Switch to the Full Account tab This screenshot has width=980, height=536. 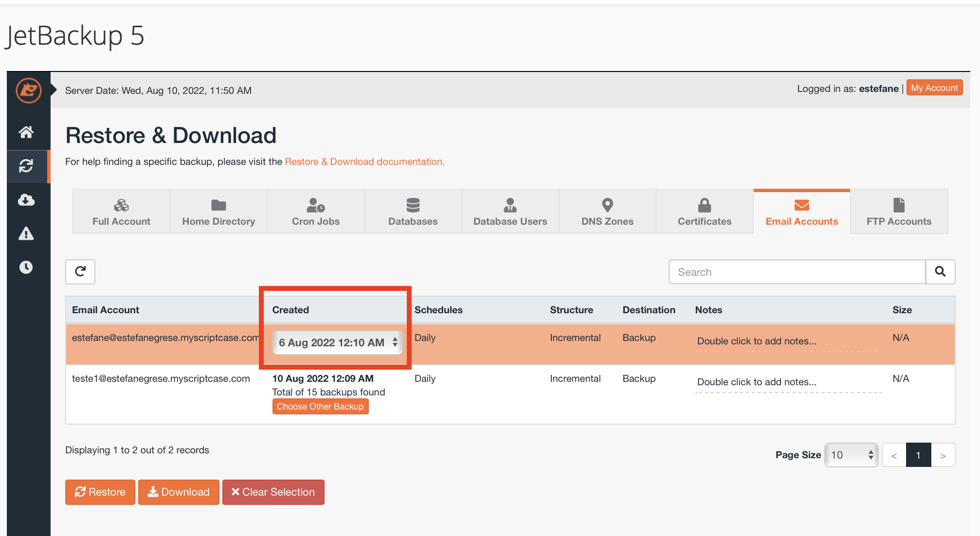coord(121,212)
